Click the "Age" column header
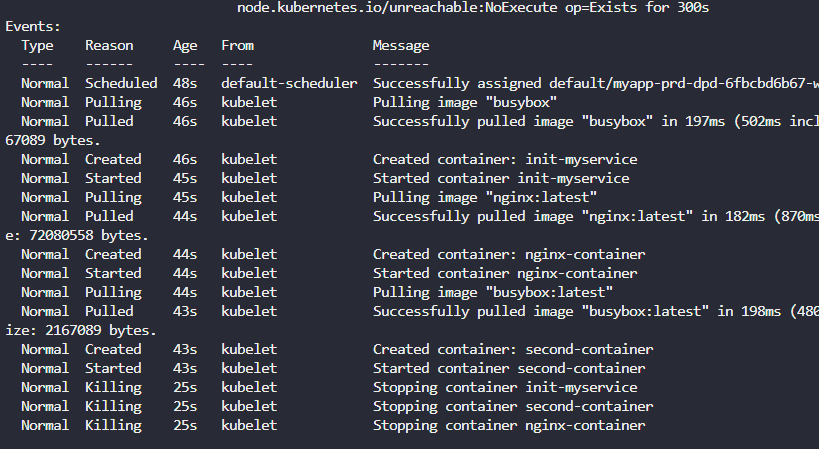 pyautogui.click(x=185, y=45)
